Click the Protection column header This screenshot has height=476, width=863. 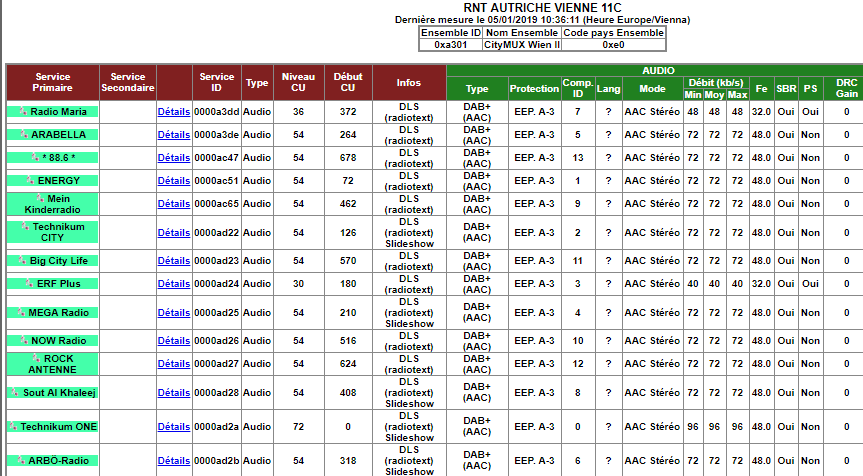click(x=534, y=89)
